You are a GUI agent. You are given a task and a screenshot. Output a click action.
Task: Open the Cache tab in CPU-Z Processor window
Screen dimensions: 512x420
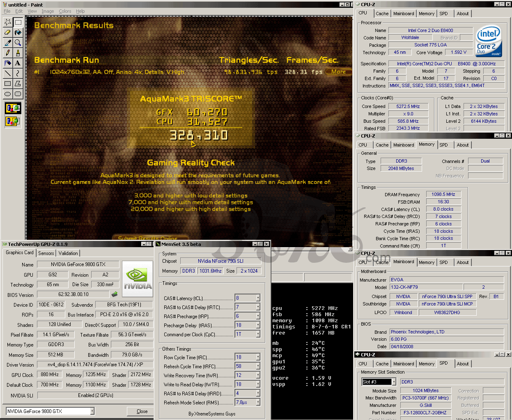pyautogui.click(x=382, y=14)
